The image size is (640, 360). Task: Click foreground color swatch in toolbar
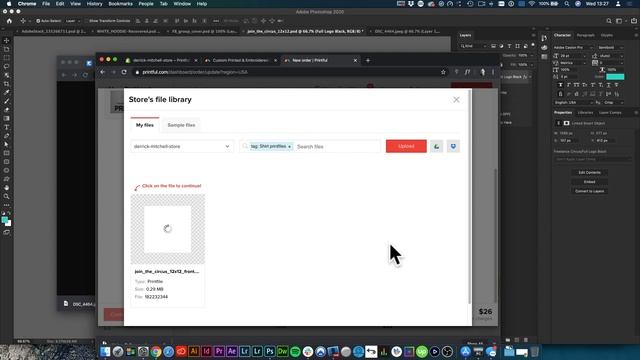pyautogui.click(x=5, y=220)
